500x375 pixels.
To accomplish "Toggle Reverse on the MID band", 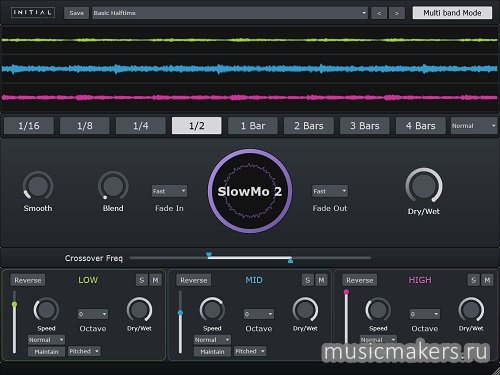I will pyautogui.click(x=194, y=280).
